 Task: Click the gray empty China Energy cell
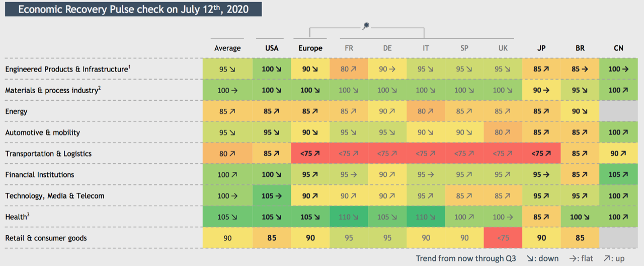coord(618,111)
